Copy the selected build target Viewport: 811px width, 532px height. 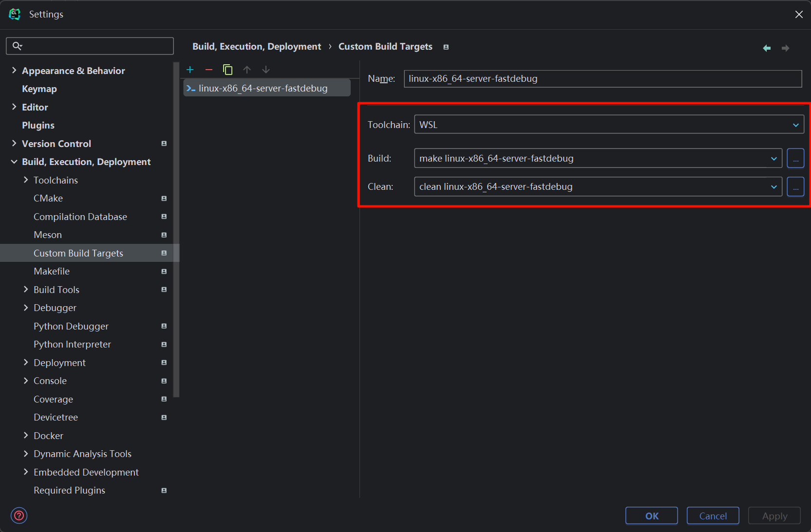coord(227,70)
